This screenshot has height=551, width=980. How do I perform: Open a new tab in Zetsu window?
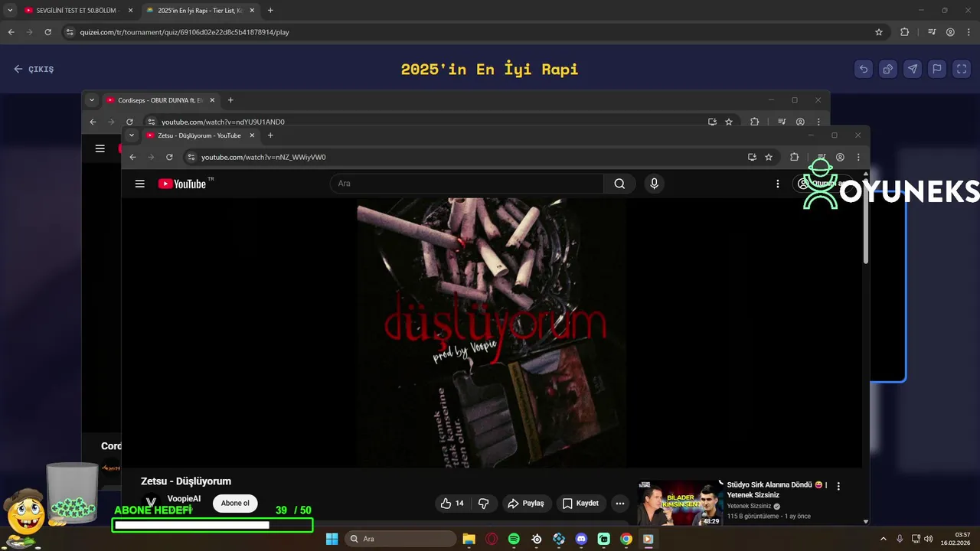click(269, 135)
